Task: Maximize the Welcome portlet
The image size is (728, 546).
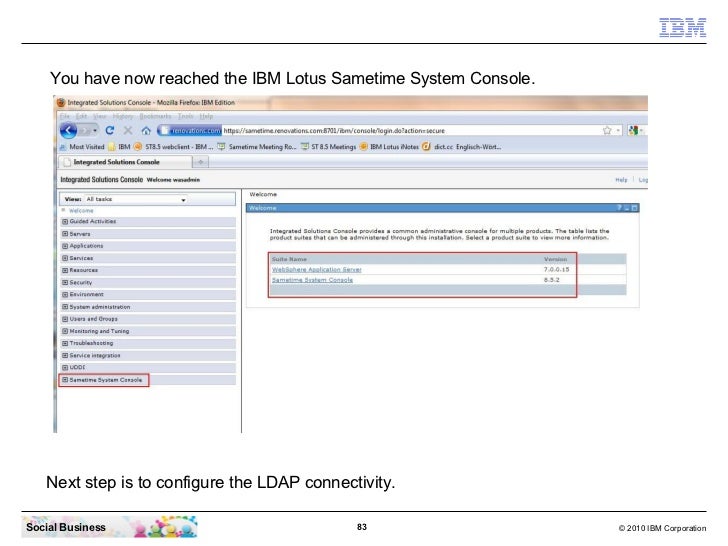Action: click(635, 208)
